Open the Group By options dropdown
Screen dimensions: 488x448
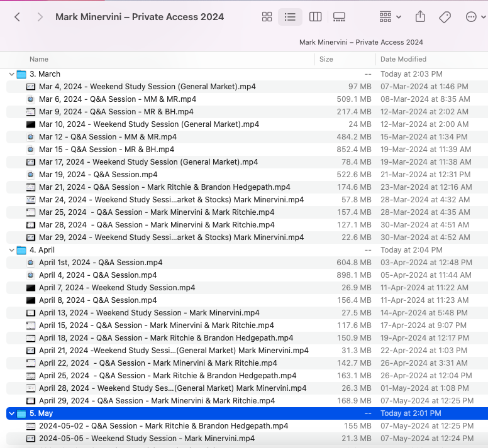coord(390,17)
